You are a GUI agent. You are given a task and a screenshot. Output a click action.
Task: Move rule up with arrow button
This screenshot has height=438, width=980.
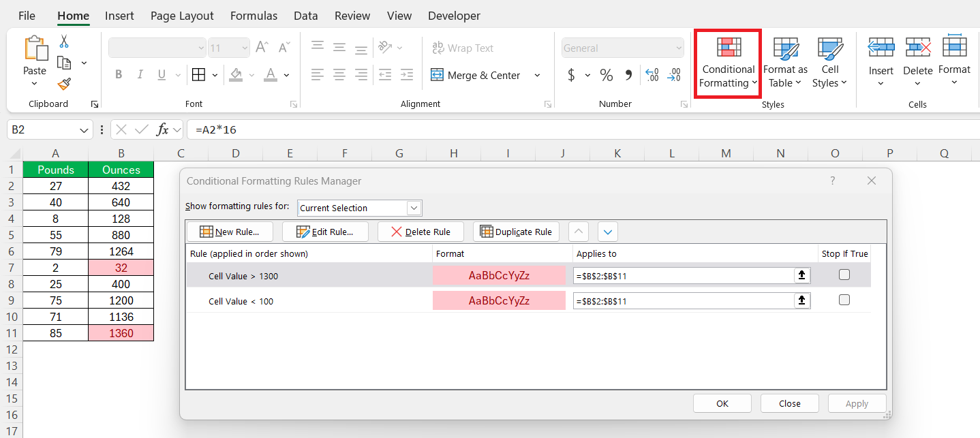coord(579,232)
